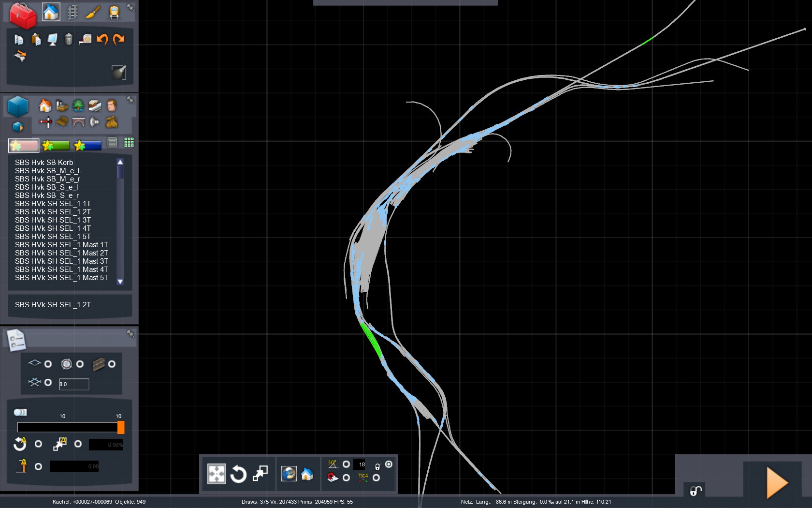Select the rotate tool in bottom toolbar
Image resolution: width=812 pixels, height=508 pixels.
tap(238, 474)
